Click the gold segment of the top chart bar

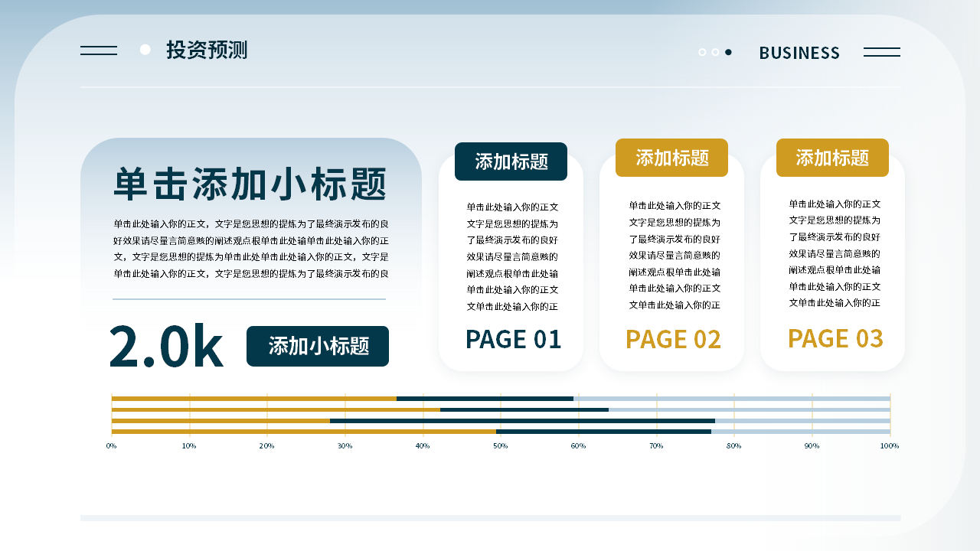[253, 399]
